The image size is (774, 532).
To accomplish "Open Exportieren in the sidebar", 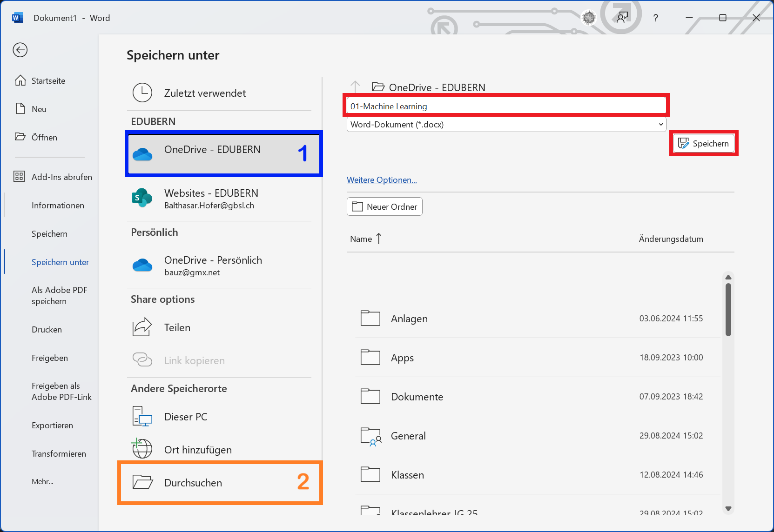I will pos(52,425).
